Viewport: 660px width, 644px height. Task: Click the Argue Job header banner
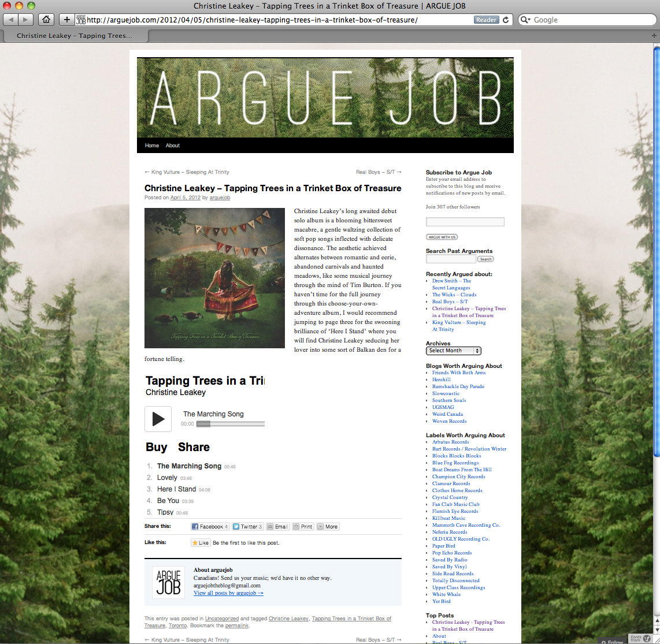tap(325, 97)
